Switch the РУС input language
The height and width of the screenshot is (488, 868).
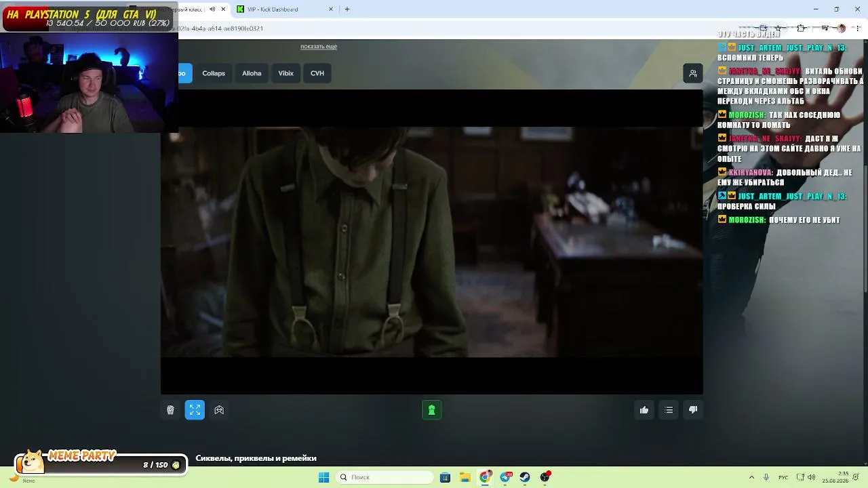783,477
